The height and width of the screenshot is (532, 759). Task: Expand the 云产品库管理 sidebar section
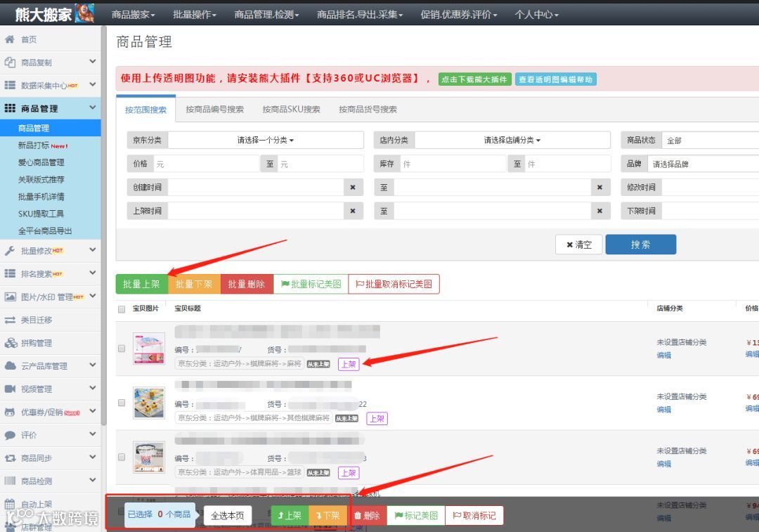click(93, 365)
